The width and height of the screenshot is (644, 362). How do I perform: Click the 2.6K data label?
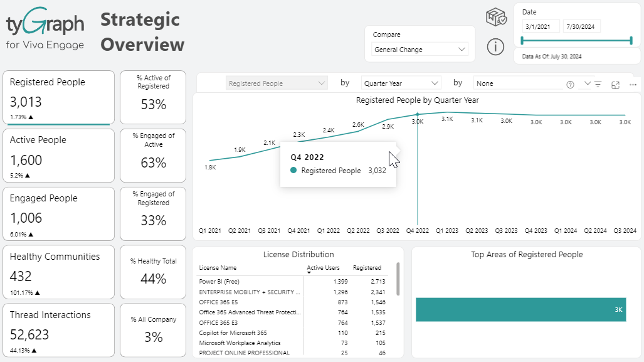coord(358,124)
